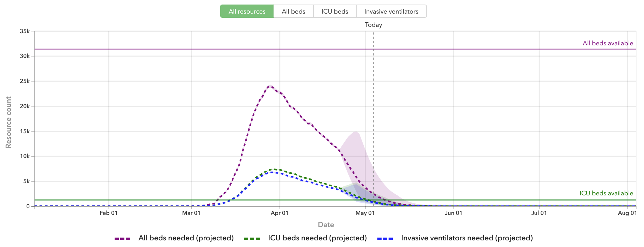The width and height of the screenshot is (644, 247).
Task: Toggle the All beds needed (projected) legend label
Action: (186, 238)
